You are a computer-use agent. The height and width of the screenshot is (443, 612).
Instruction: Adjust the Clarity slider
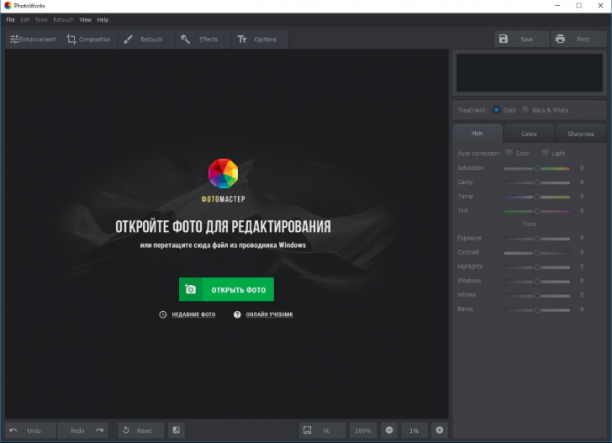pos(537,183)
